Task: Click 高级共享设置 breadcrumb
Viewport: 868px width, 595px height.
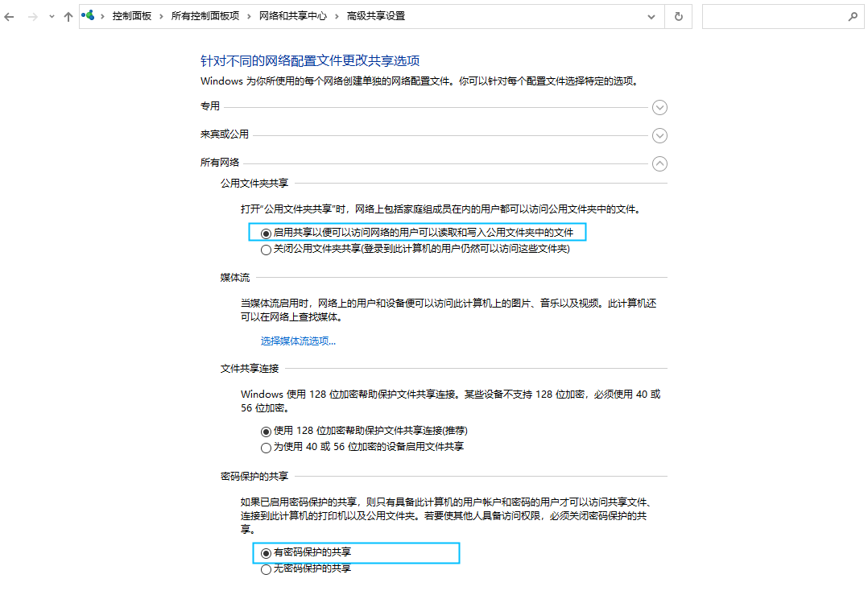Action: click(376, 16)
